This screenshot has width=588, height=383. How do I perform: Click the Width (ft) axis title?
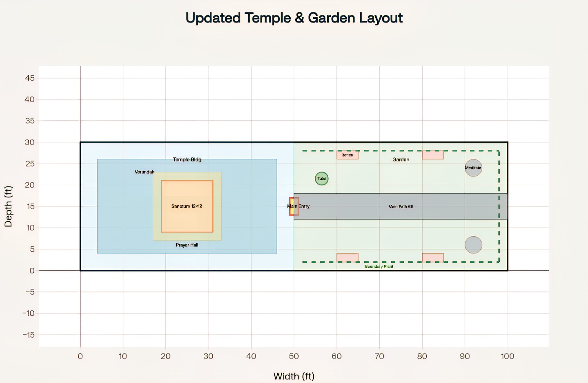pos(294,376)
